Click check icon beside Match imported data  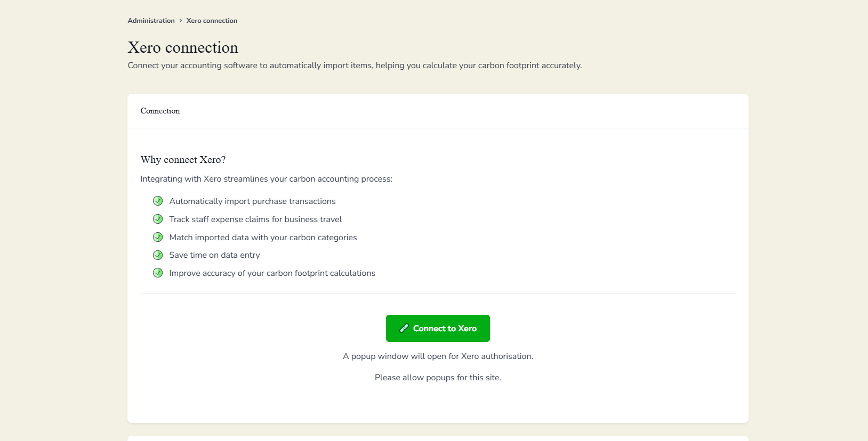[x=158, y=237]
